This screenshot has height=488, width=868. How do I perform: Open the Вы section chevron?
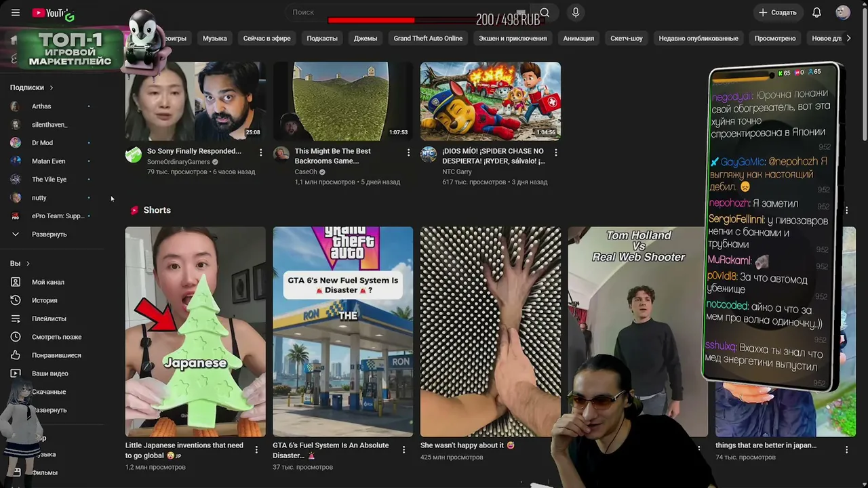click(28, 264)
